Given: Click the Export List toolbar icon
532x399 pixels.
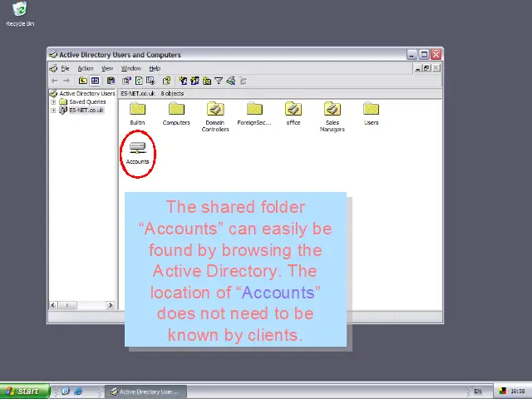Looking at the screenshot, I should (x=150, y=81).
